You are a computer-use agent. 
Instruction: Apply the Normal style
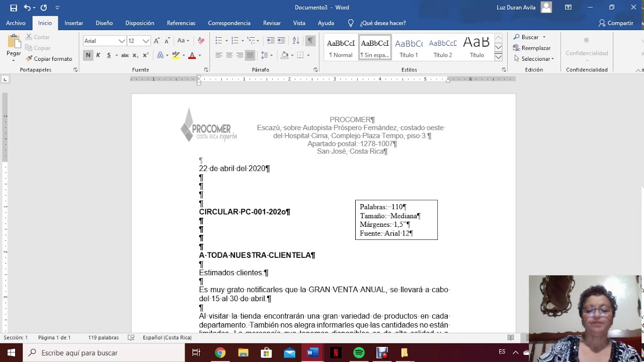[x=341, y=48]
